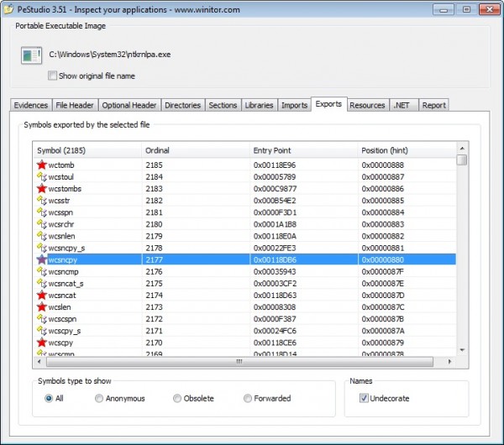Click the red star icon beside wctomb
This screenshot has height=445, width=504.
[x=41, y=165]
